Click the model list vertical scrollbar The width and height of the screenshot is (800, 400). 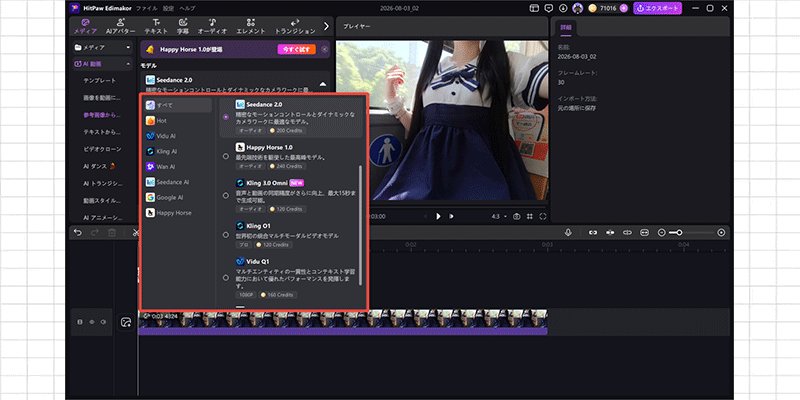[x=361, y=224]
